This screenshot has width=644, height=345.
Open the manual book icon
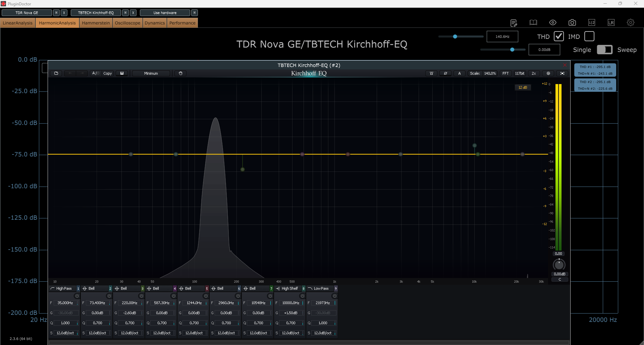pos(533,22)
